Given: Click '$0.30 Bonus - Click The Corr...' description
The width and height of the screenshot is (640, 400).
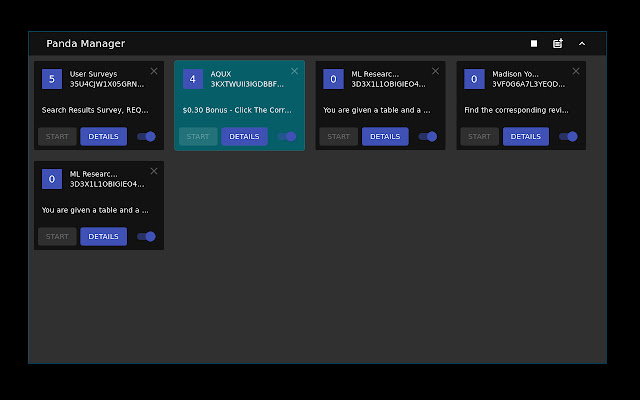Looking at the screenshot, I should pyautogui.click(x=237, y=110).
